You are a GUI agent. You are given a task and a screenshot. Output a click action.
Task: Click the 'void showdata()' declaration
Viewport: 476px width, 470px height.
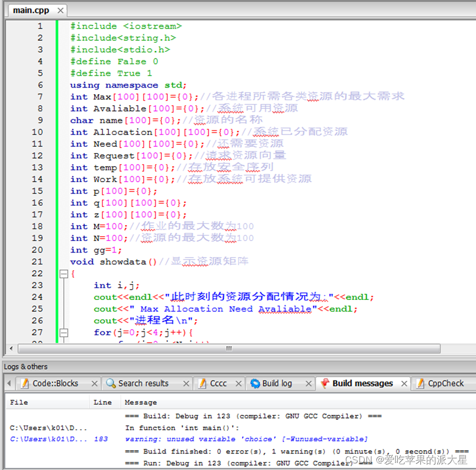click(113, 262)
